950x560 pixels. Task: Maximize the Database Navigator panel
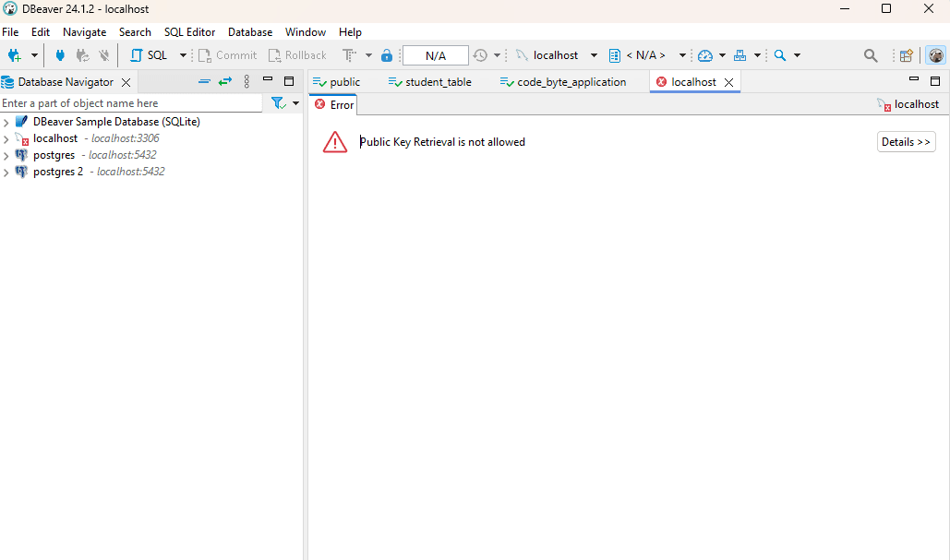click(x=289, y=81)
